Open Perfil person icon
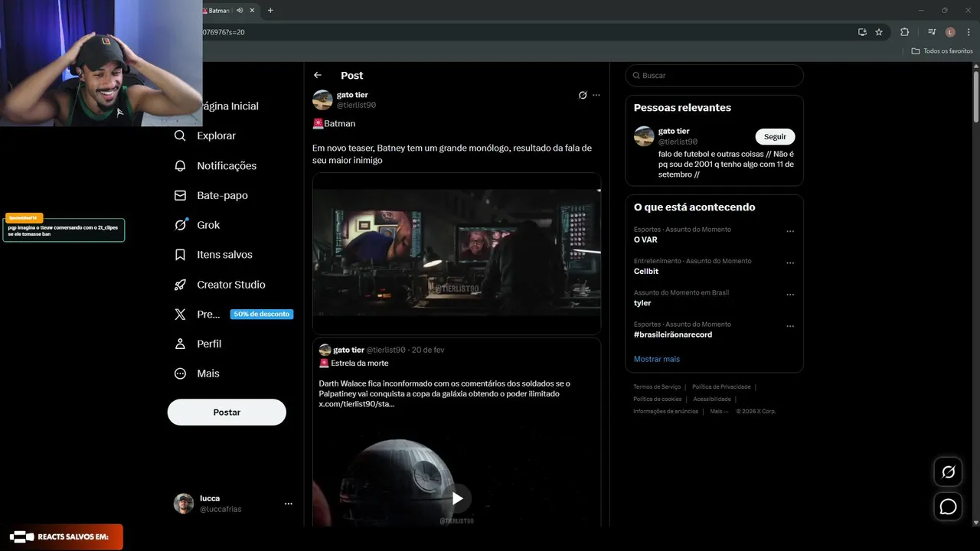Screen dimensions: 980x551 180,344
